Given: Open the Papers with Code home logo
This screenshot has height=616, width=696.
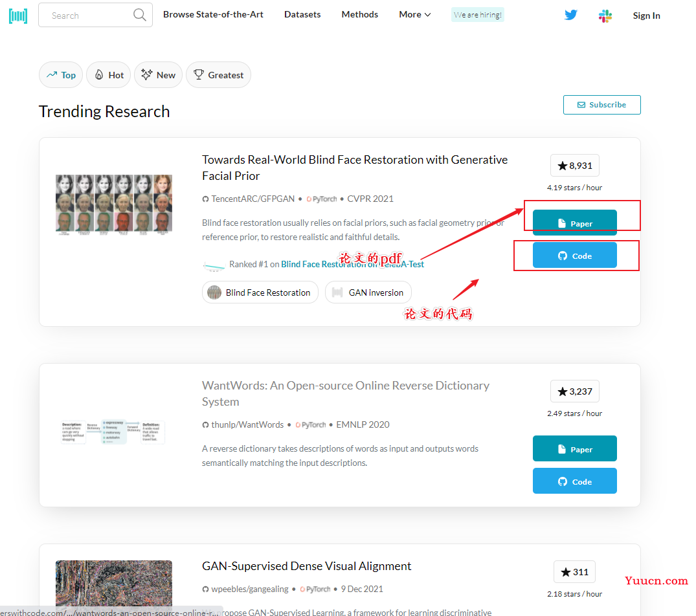Looking at the screenshot, I should 18,16.
